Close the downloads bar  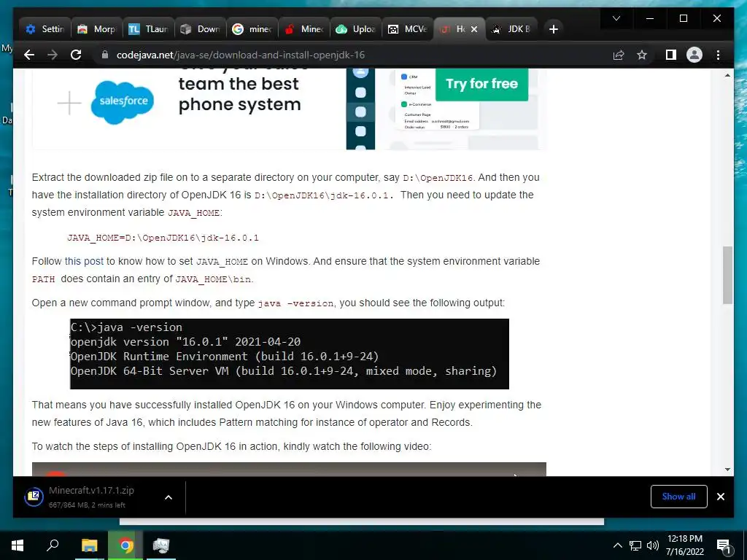pyautogui.click(x=720, y=497)
